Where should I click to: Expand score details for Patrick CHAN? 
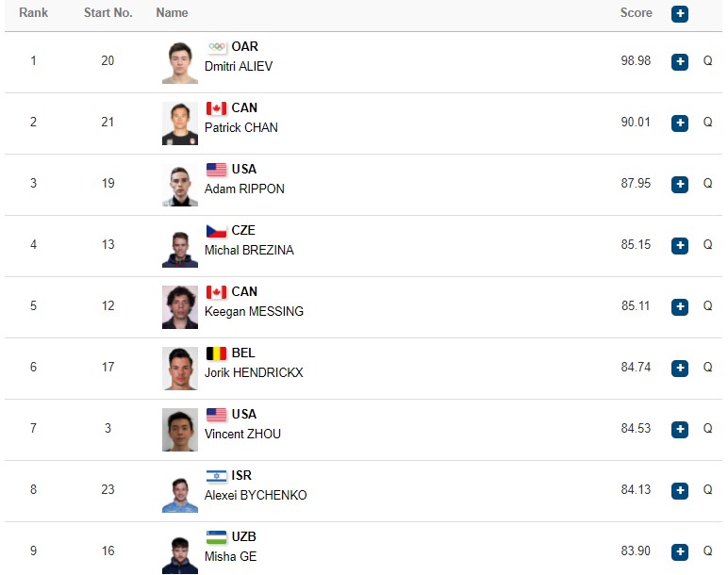[680, 123]
